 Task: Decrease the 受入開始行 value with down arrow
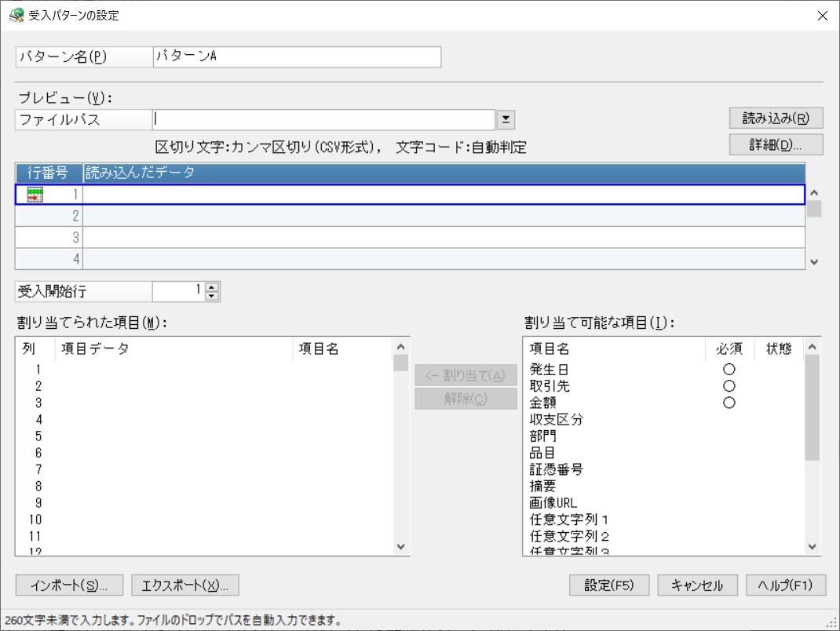click(212, 296)
